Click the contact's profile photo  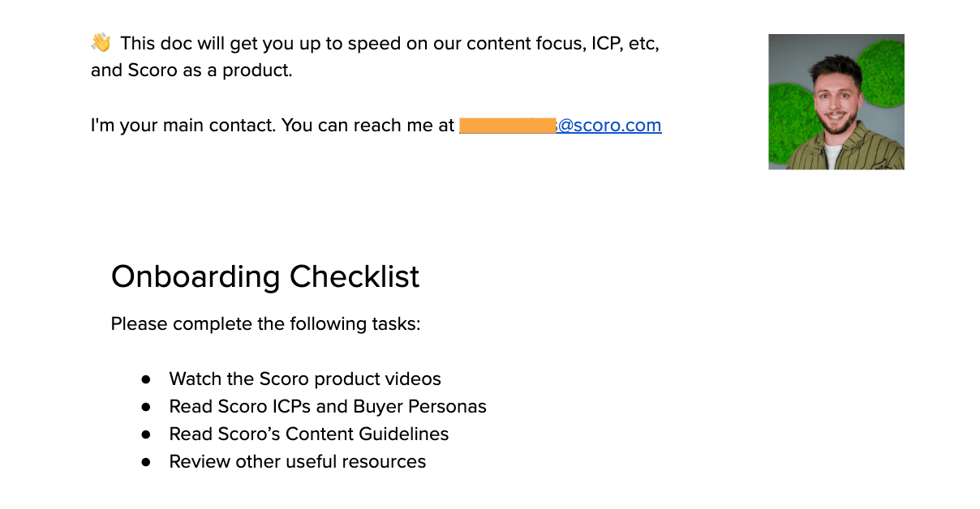click(x=836, y=101)
